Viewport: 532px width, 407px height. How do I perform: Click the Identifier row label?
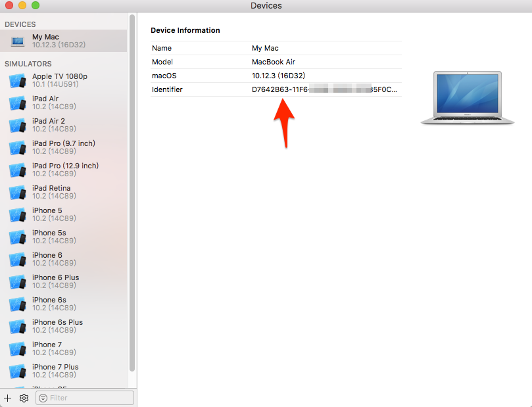[167, 89]
